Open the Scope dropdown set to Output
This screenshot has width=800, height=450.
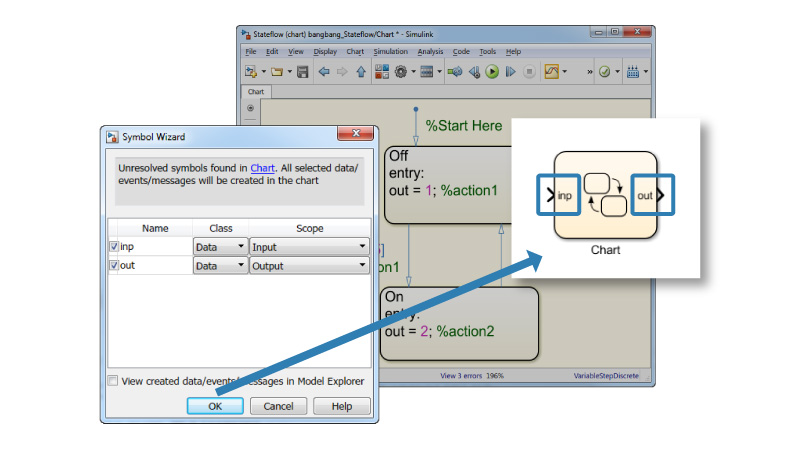(x=308, y=266)
